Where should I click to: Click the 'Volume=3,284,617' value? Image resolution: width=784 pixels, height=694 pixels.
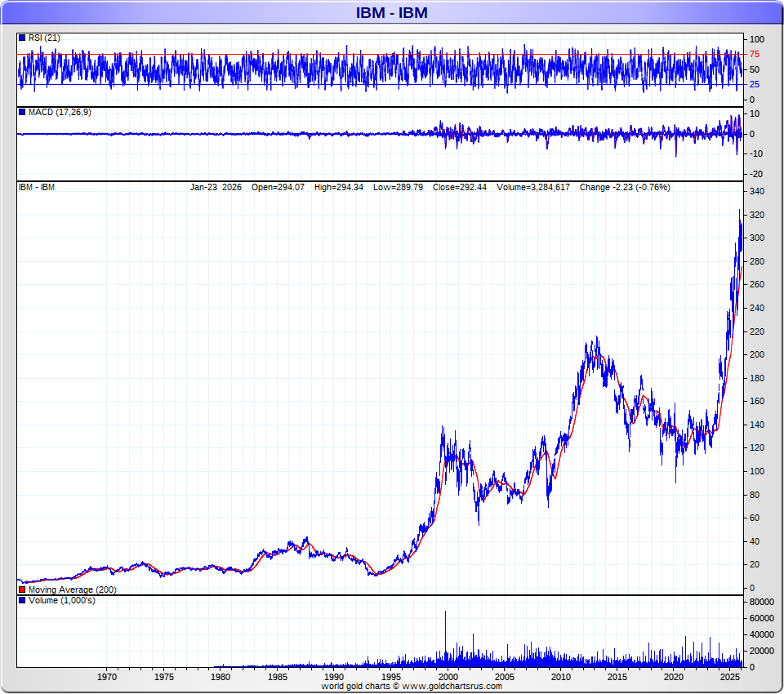pos(533,187)
